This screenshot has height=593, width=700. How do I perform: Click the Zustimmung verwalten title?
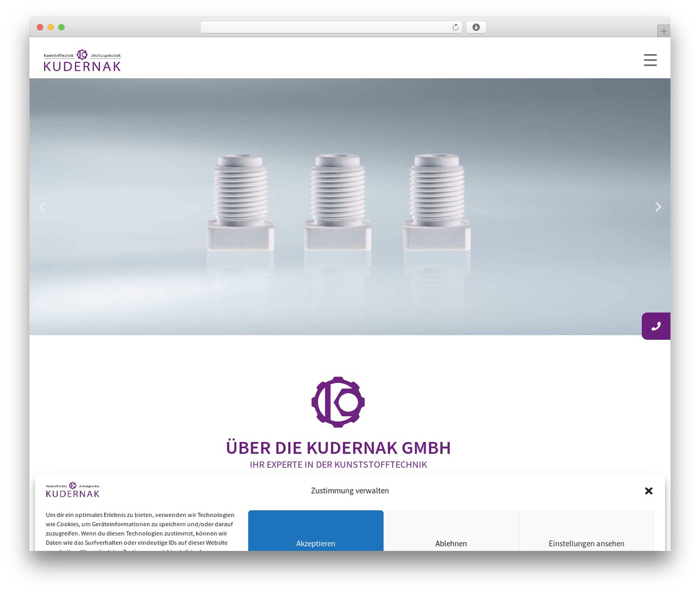pos(350,491)
